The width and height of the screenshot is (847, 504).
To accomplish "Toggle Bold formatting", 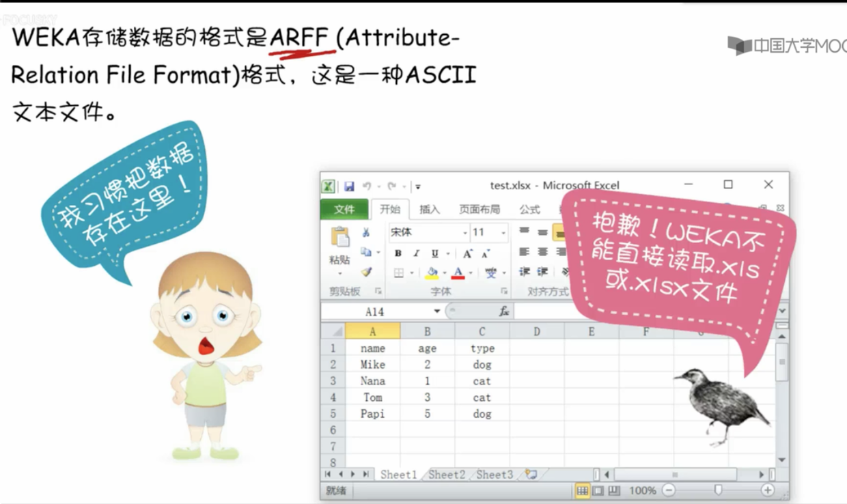I will (398, 253).
